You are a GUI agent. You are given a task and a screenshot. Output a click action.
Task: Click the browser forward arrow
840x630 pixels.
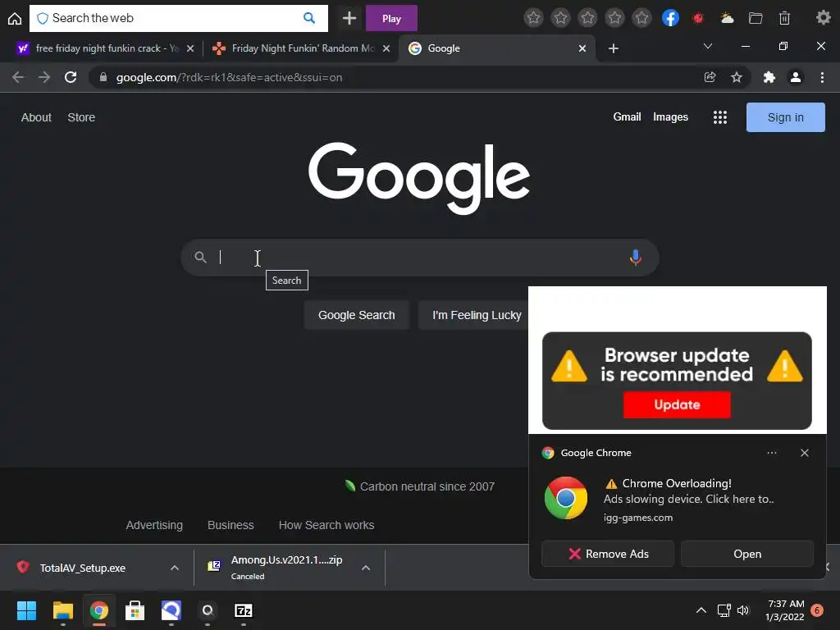coord(44,77)
